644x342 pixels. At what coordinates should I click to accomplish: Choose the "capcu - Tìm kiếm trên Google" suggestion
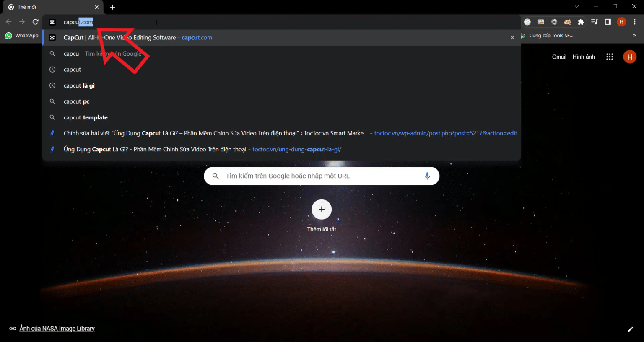(281, 54)
